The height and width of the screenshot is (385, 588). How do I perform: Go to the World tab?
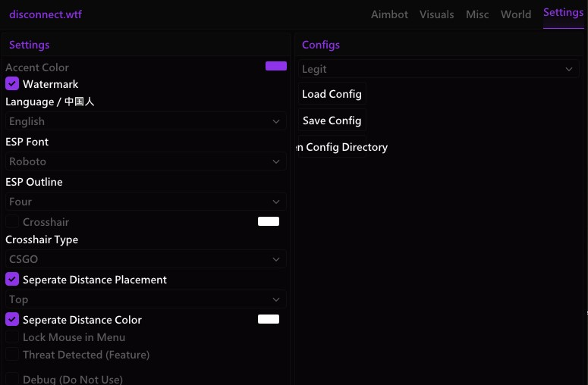click(516, 14)
